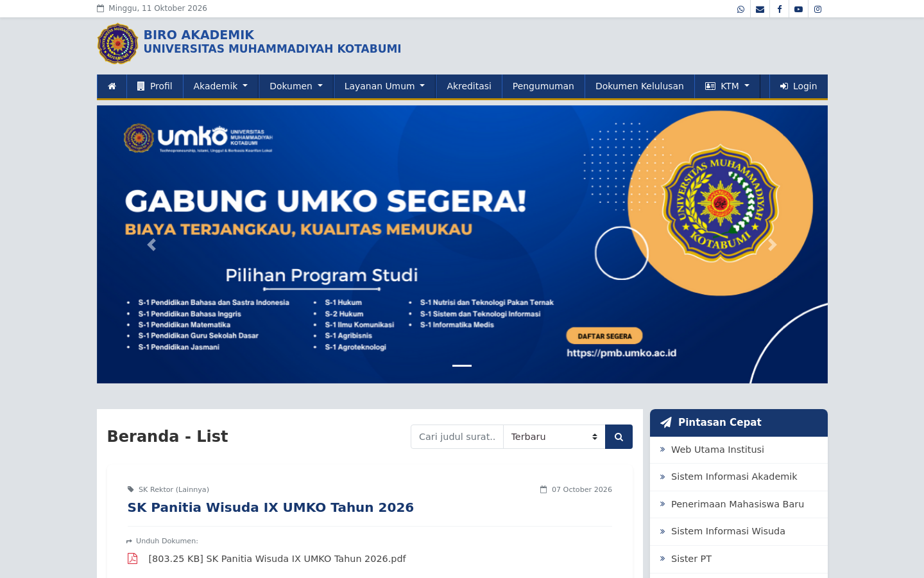Viewport: 924px width, 578px height.
Task: Click the BIRO AKADEMIK site title
Action: (199, 35)
